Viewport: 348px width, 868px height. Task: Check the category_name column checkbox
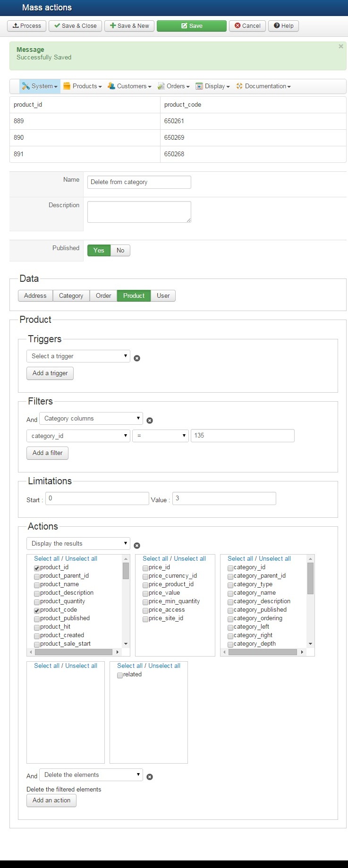point(230,594)
